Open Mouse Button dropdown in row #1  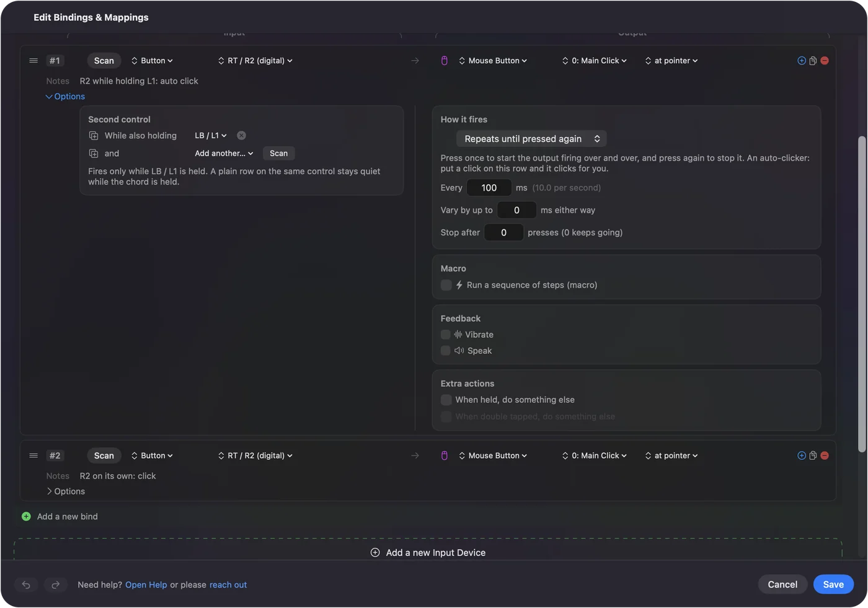(493, 61)
